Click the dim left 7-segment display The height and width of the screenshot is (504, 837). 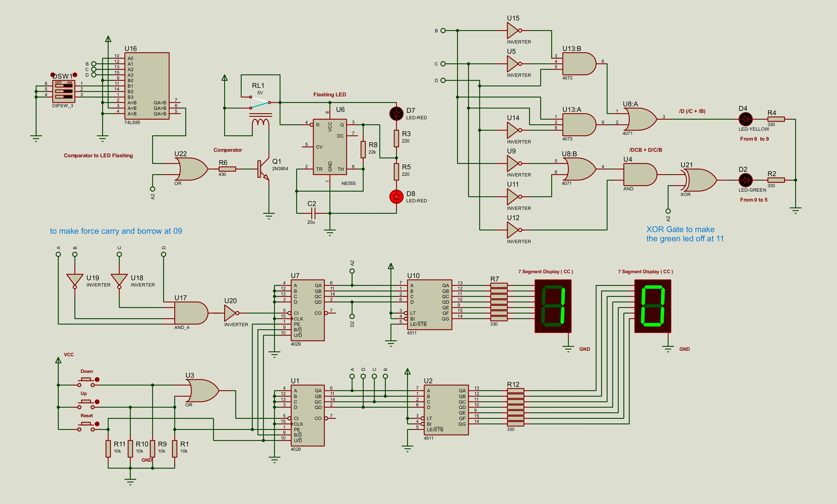[x=553, y=306]
